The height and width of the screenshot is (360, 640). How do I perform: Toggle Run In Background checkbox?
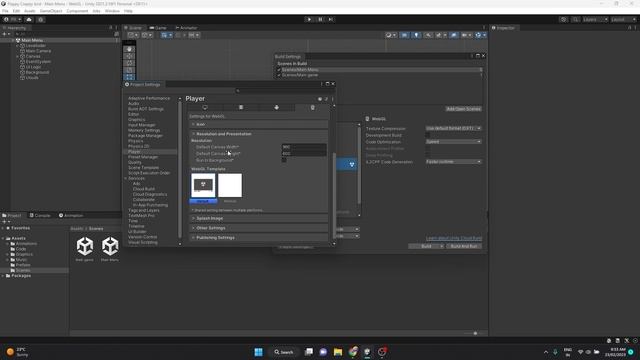pyautogui.click(x=284, y=160)
